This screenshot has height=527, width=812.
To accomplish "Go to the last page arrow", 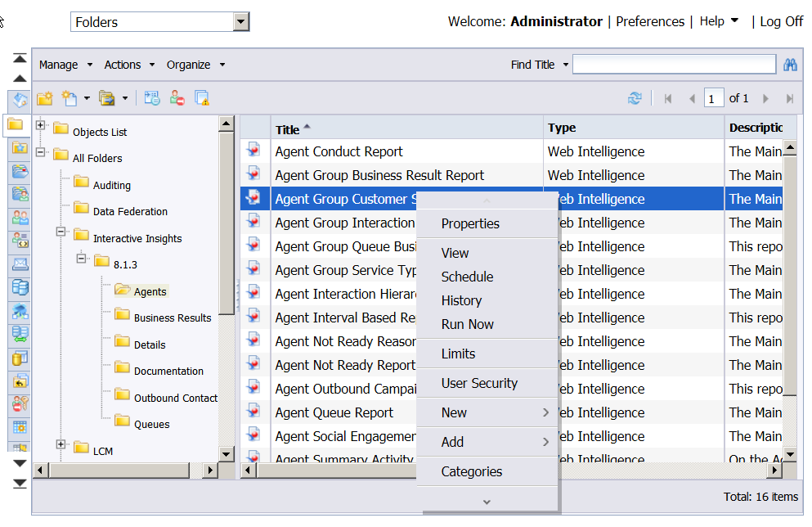I will (x=789, y=98).
